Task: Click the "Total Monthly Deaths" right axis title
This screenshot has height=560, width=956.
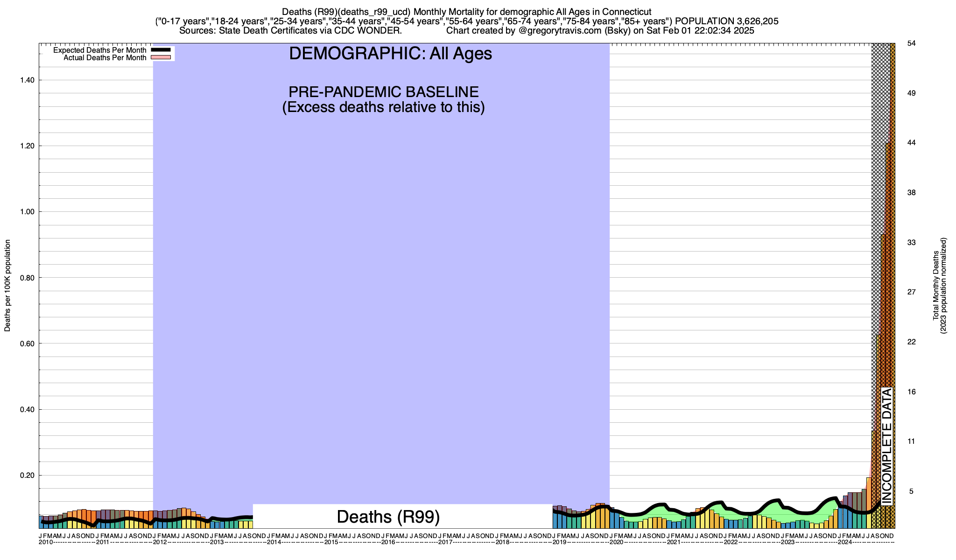Action: (935, 286)
